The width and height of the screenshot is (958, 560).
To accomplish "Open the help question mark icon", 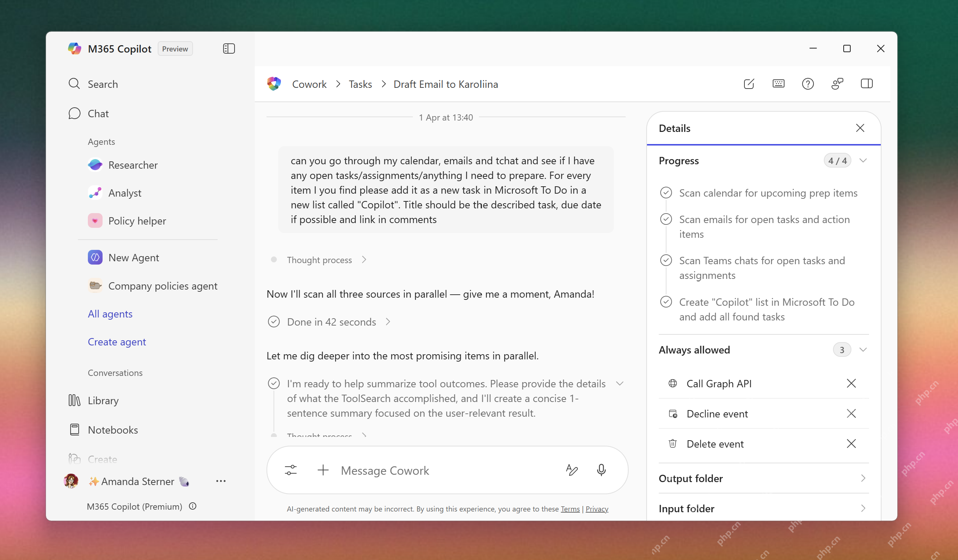I will [x=807, y=84].
